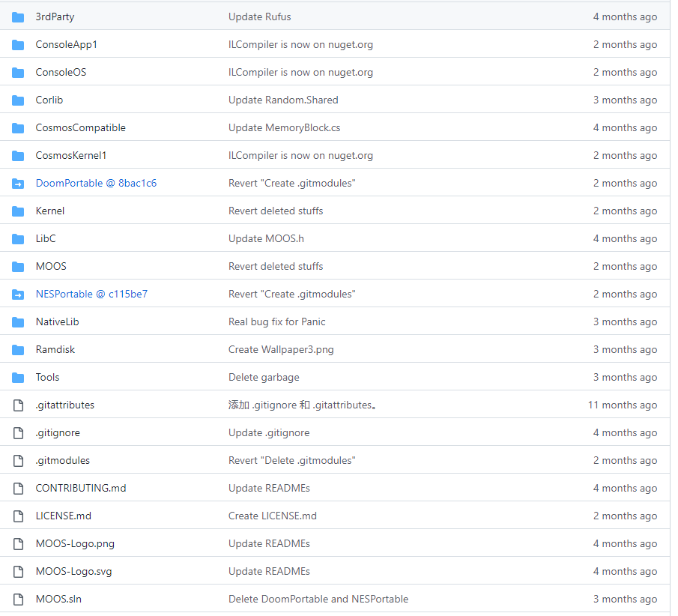View the .gitmodules file

tap(63, 460)
